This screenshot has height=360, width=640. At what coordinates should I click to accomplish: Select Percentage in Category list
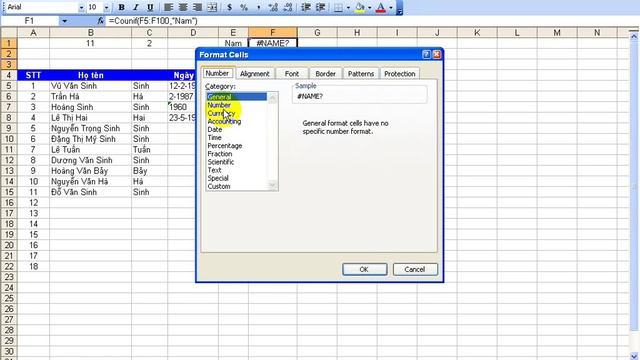(237, 146)
